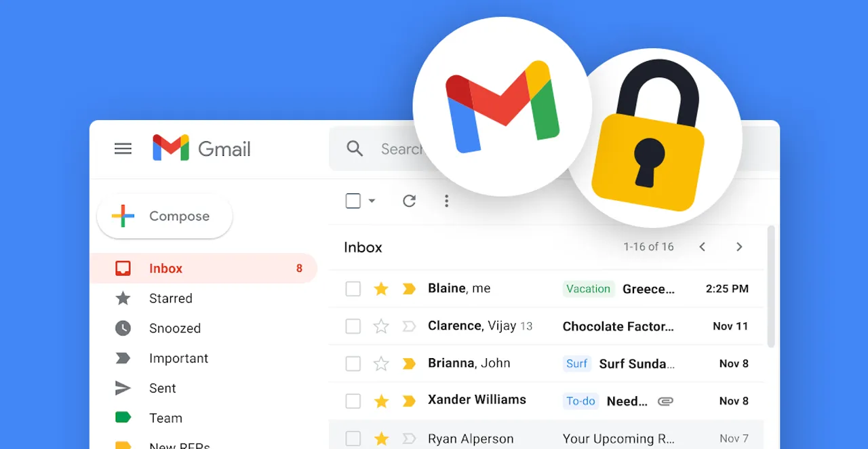Open the more options kebab menu

[446, 201]
